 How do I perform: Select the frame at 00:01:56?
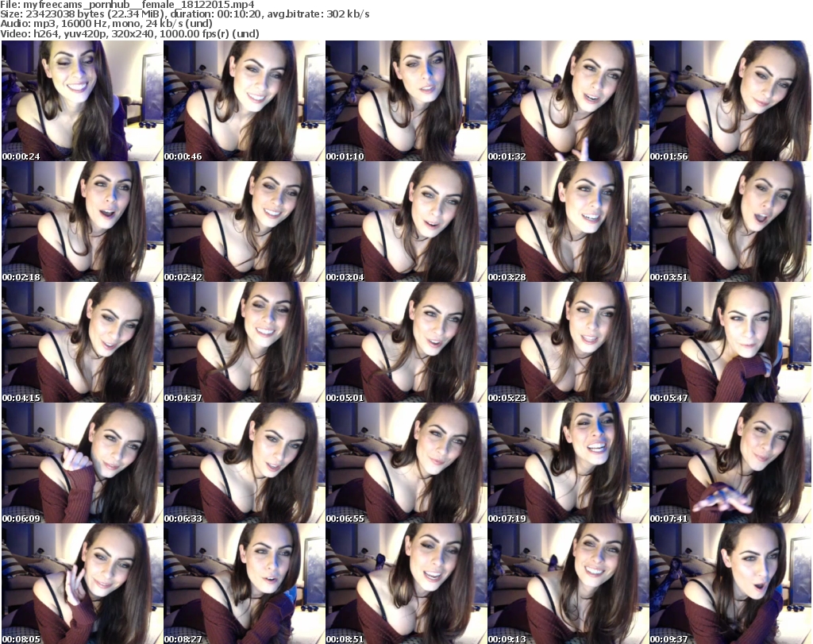tap(730, 101)
